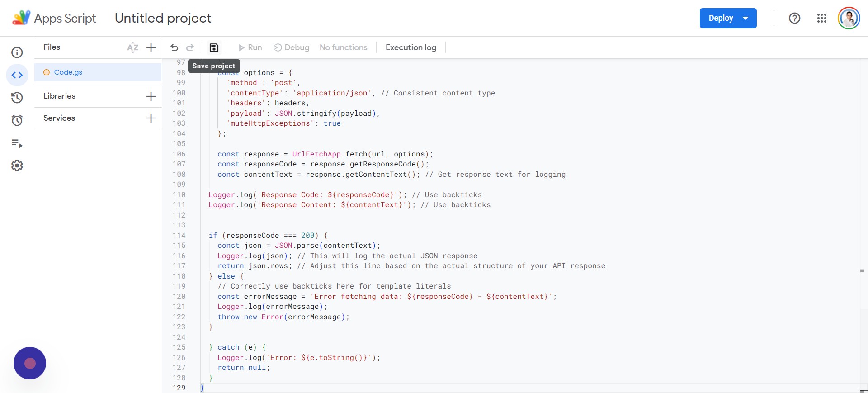Screen dimensions: 868x393
Task: Open the No functions selector
Action: point(344,47)
